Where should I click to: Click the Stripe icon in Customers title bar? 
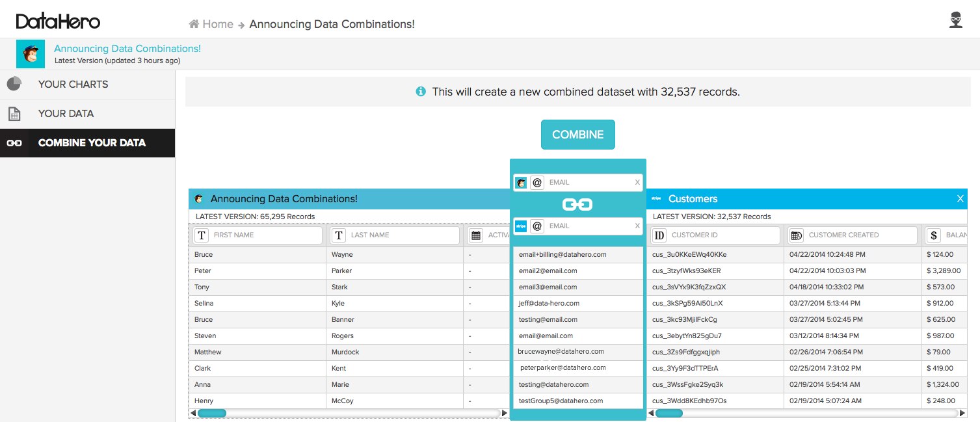pyautogui.click(x=656, y=199)
